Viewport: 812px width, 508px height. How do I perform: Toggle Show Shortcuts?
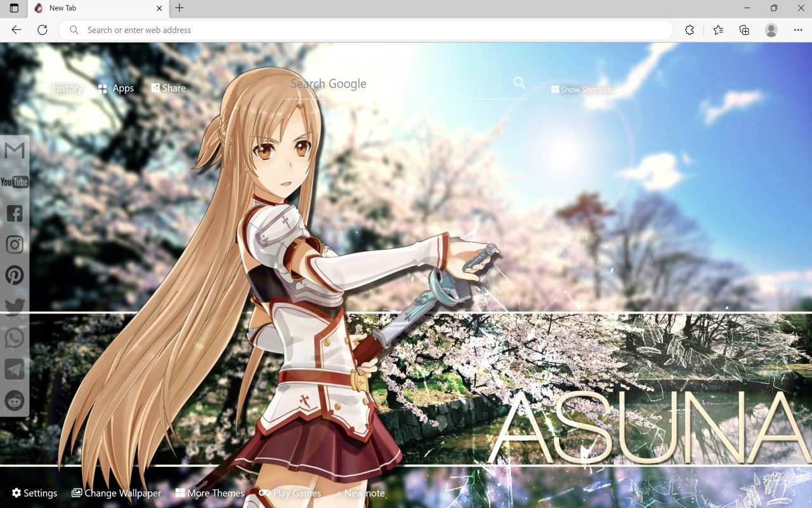pyautogui.click(x=582, y=90)
